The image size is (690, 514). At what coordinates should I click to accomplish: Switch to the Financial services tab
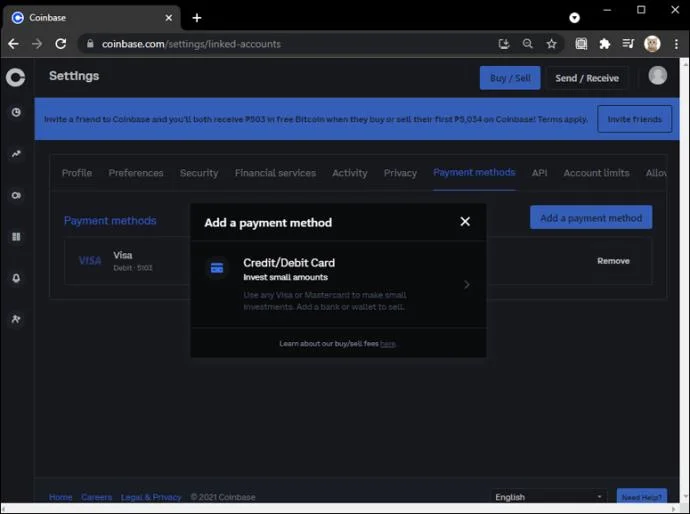(275, 173)
